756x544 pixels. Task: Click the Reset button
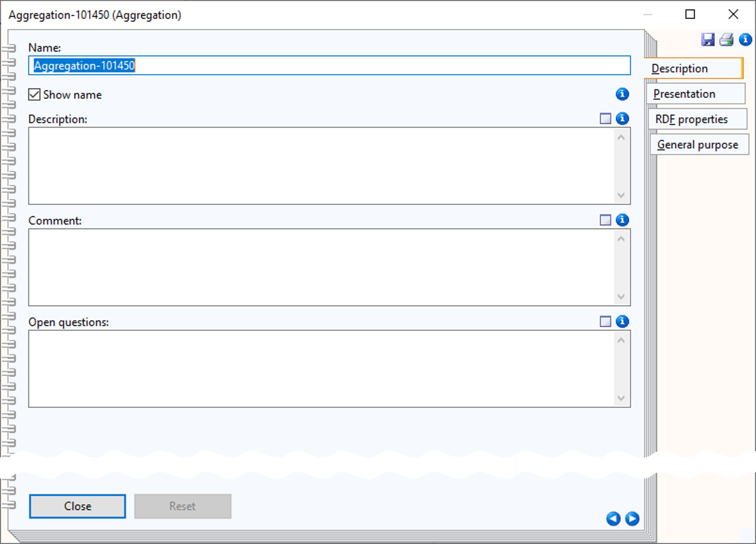(x=183, y=506)
